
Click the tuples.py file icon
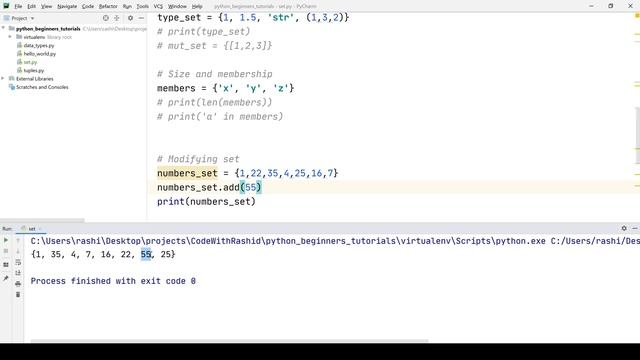[19, 70]
